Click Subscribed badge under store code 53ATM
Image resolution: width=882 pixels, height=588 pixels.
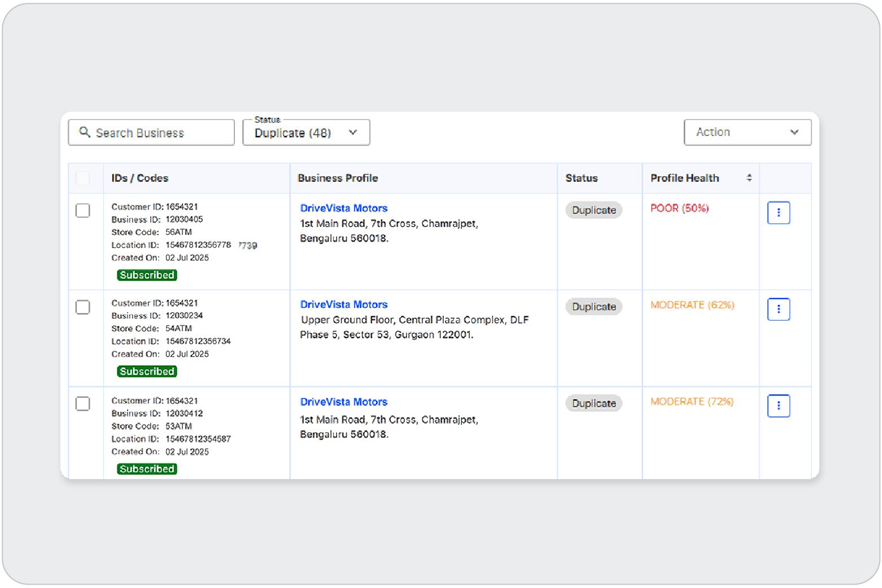pos(147,469)
